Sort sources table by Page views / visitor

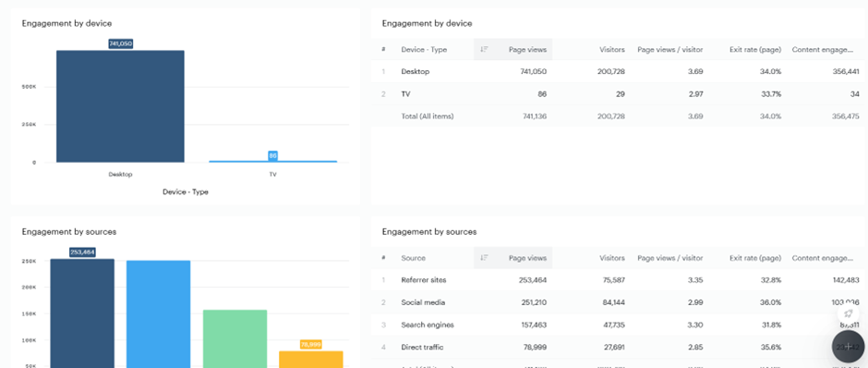coord(669,258)
